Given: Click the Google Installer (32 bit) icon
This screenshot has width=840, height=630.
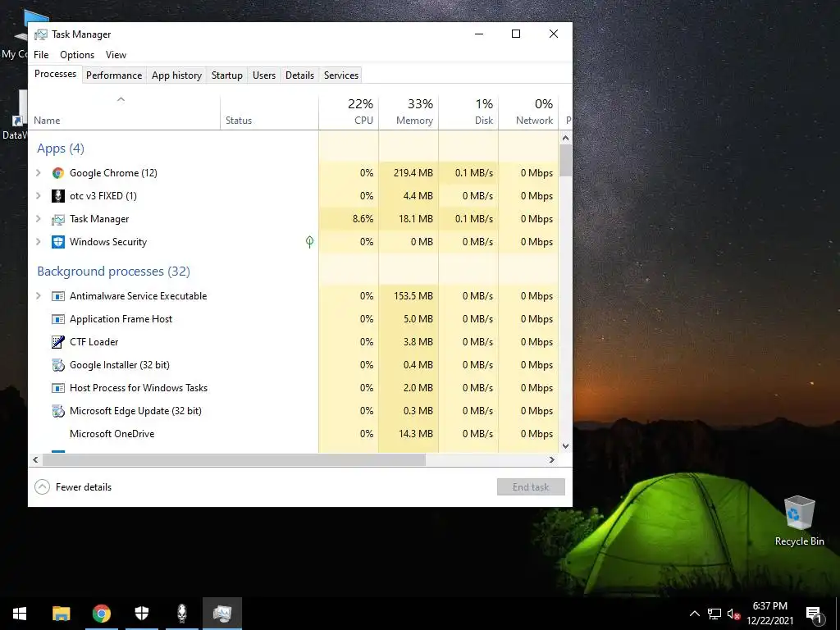Looking at the screenshot, I should tap(58, 365).
